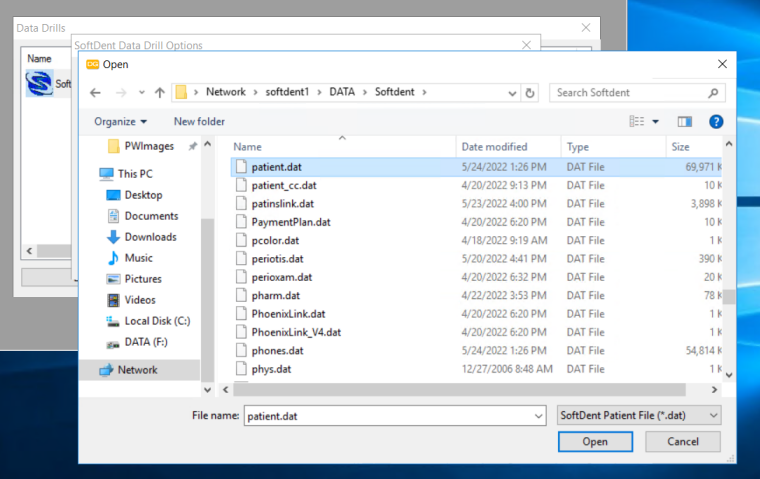Screen dimensions: 760x479
Task: Click the search magnifier icon
Action: tap(712, 93)
